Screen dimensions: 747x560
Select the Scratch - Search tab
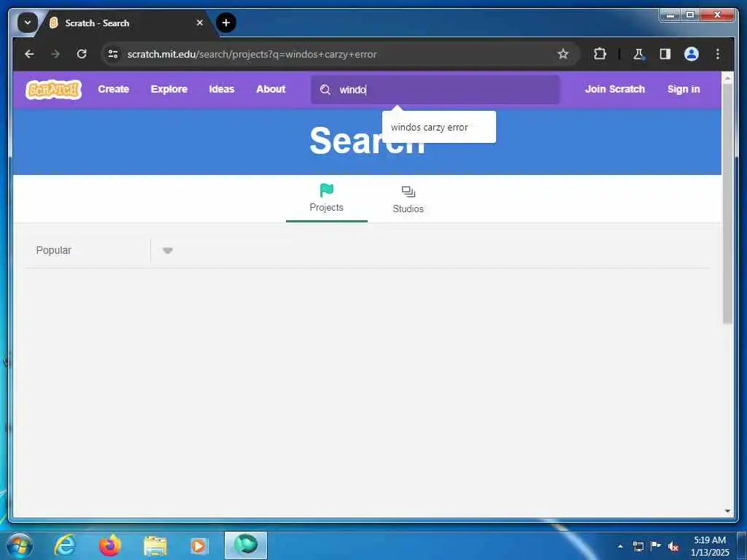pos(127,23)
